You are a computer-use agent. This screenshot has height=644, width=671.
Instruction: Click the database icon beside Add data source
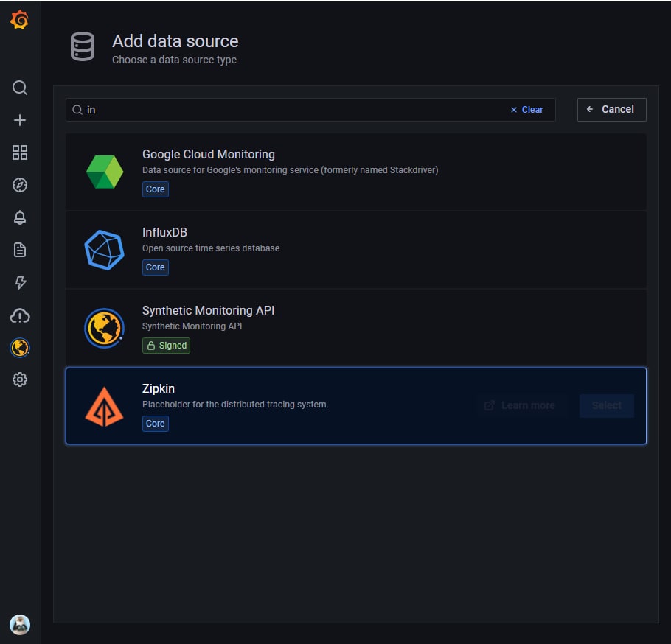tap(83, 46)
